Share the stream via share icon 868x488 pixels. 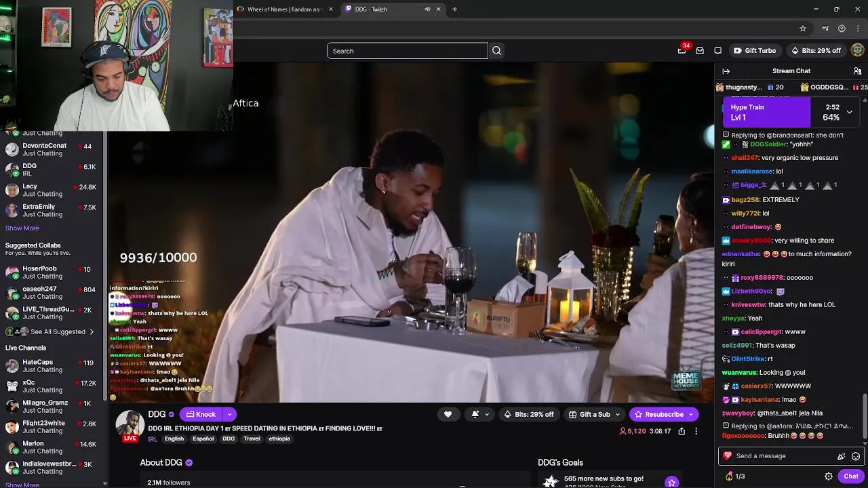[682, 431]
